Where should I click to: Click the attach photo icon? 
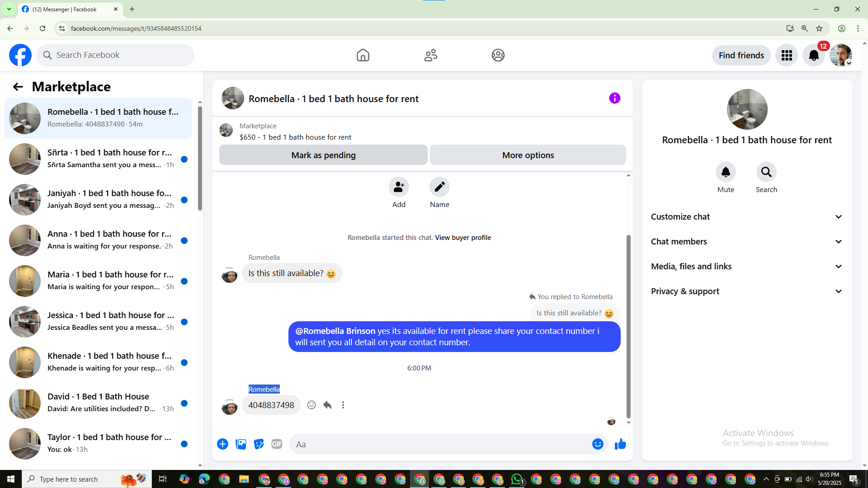[x=241, y=444]
